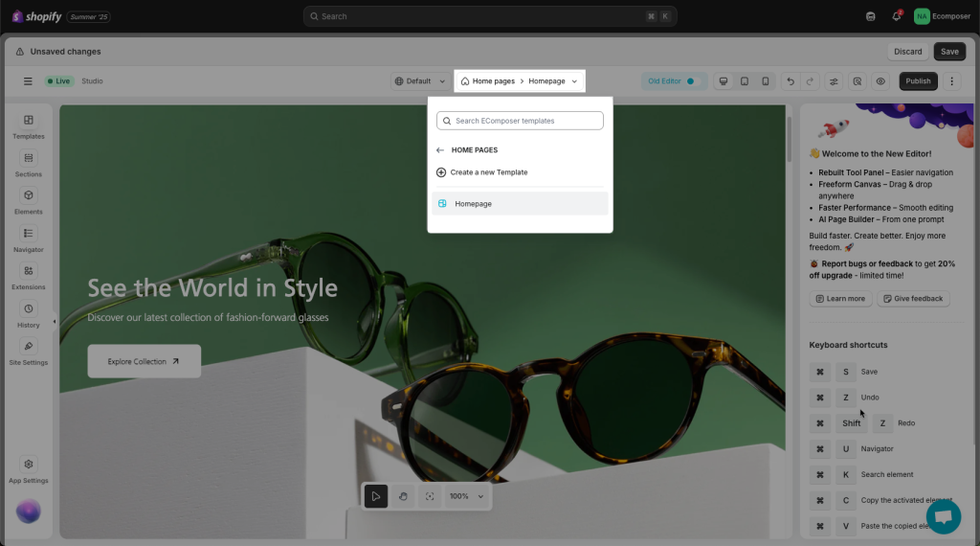Open Shopify notifications bell
Screen dimensions: 980x546
896,16
